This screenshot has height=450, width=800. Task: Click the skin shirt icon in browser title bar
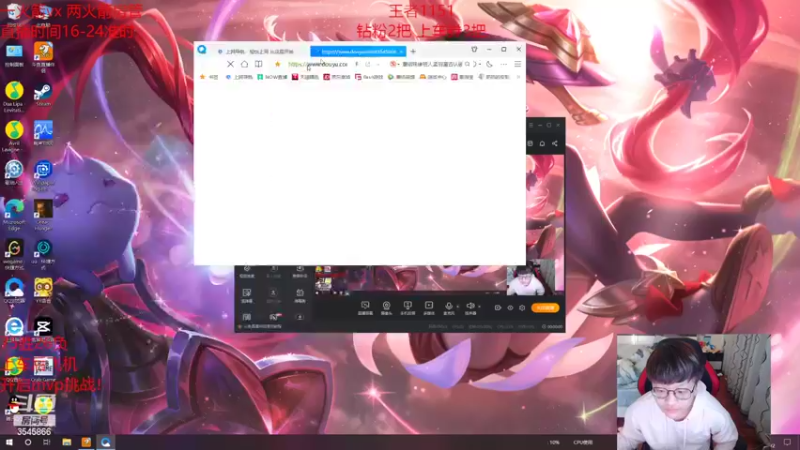click(474, 49)
